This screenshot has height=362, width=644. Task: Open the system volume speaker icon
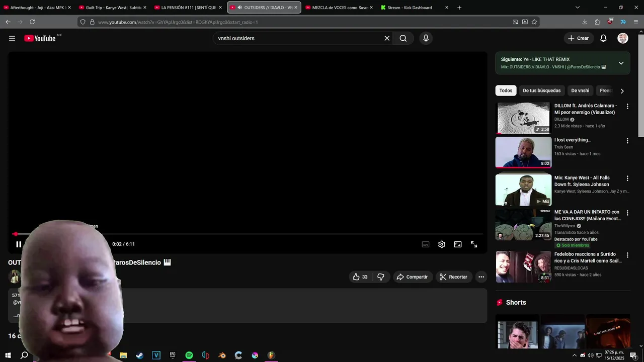(x=590, y=355)
